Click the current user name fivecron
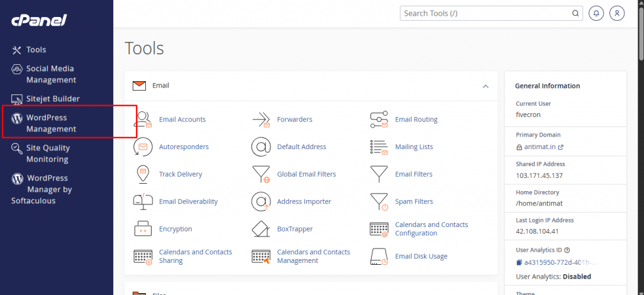644x295 pixels. click(x=528, y=114)
